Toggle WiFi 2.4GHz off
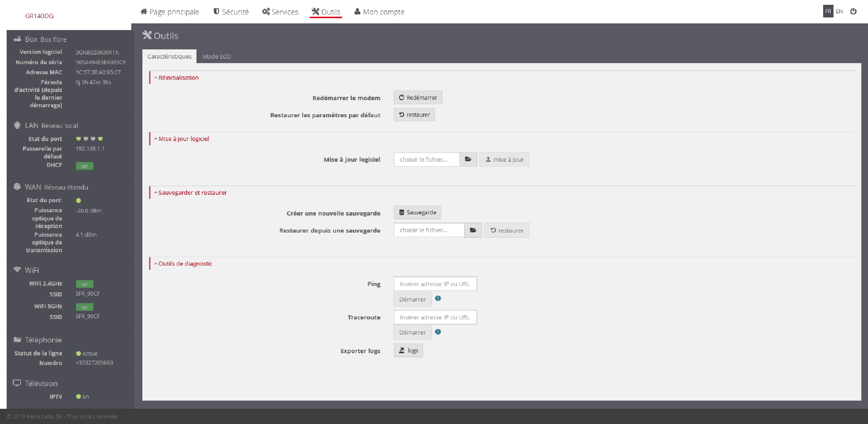 (84, 284)
